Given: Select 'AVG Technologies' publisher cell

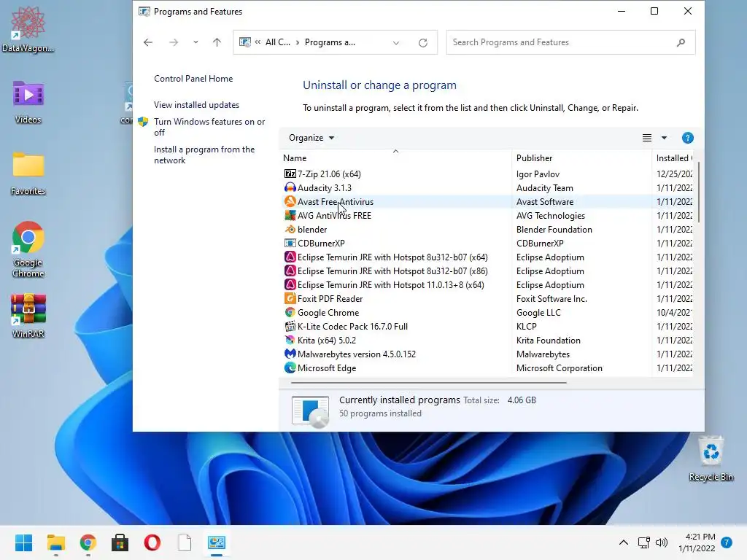Looking at the screenshot, I should [x=550, y=215].
